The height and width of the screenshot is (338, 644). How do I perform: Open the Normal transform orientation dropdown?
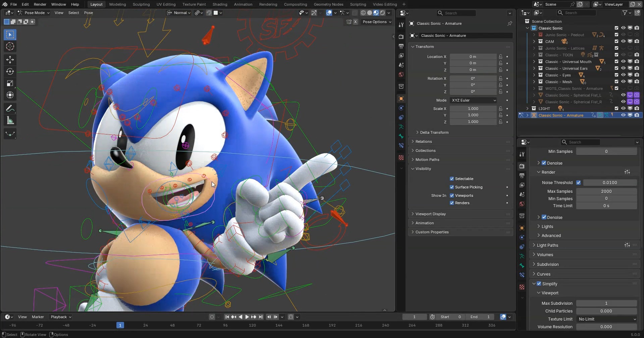pos(179,13)
